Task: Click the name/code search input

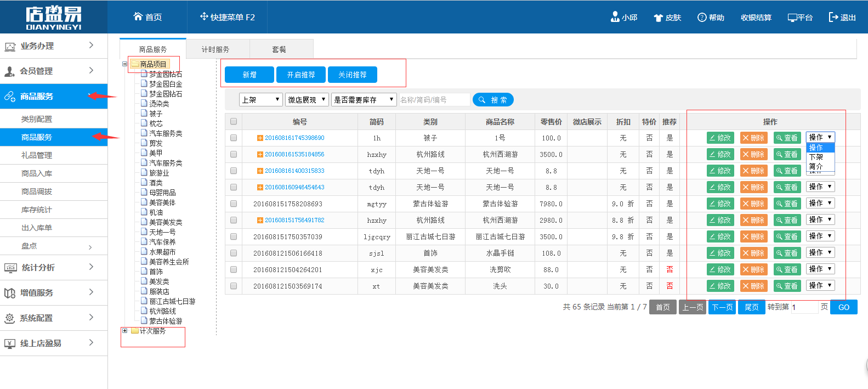Action: click(x=434, y=100)
